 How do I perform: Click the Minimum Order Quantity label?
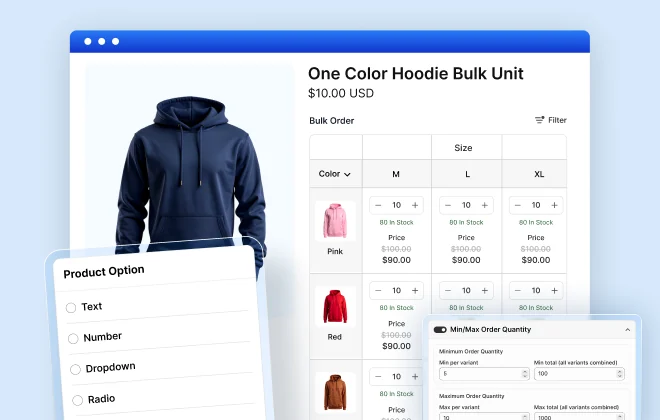click(471, 351)
